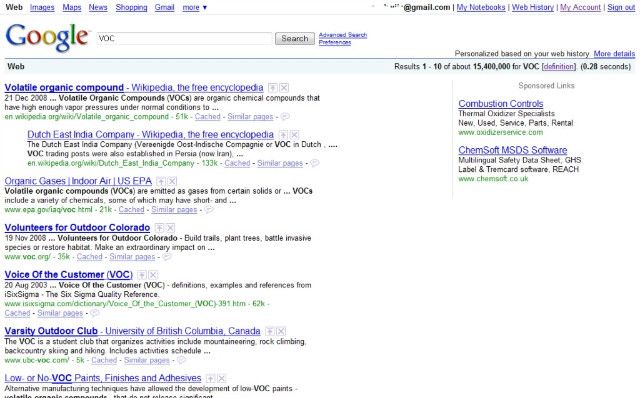Expand the 'more' services dropdown
The height and width of the screenshot is (398, 640).
pyautogui.click(x=194, y=7)
